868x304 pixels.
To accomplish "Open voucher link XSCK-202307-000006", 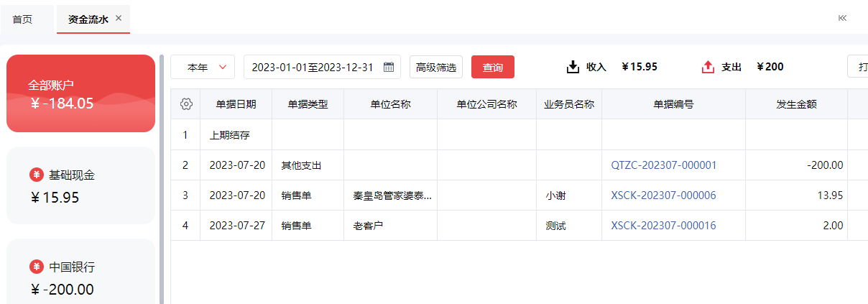I will click(x=663, y=195).
